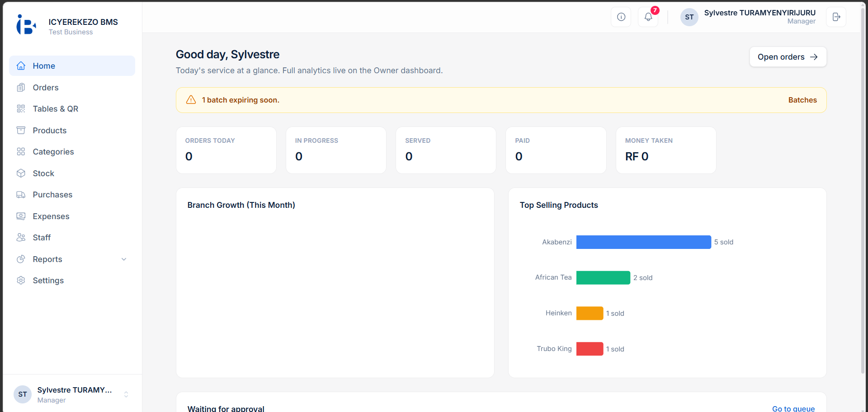Click the Tables & QR code icon
Viewport: 868px width, 412px height.
[21, 109]
